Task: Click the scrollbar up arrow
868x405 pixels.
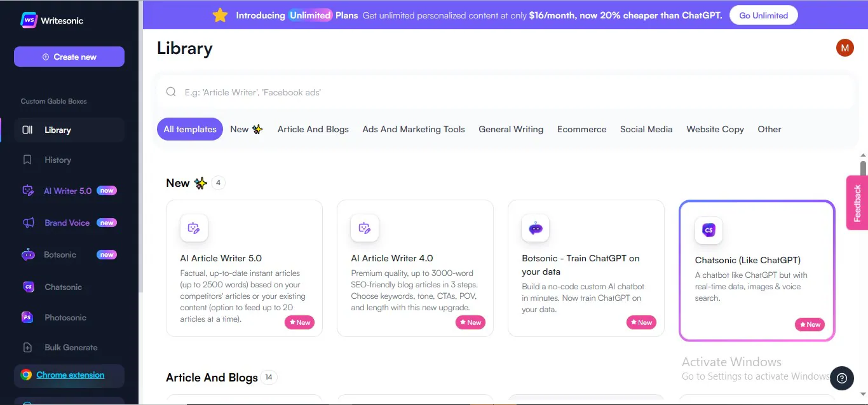Action: 864,154
